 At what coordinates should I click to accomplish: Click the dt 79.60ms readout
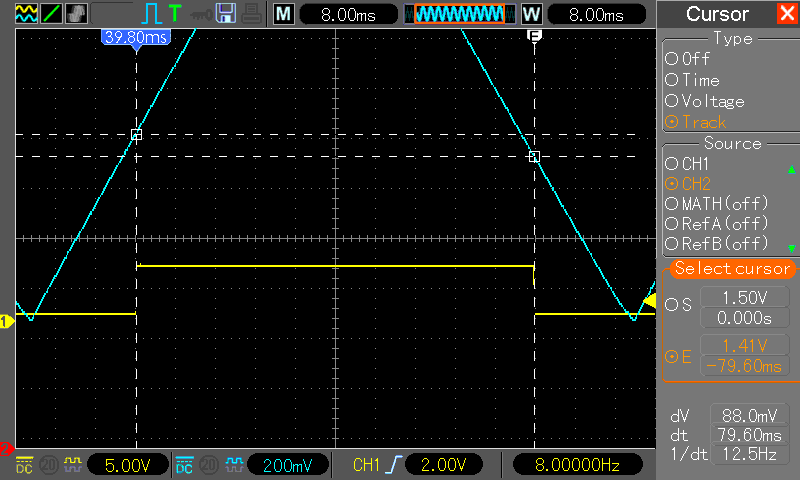point(749,435)
